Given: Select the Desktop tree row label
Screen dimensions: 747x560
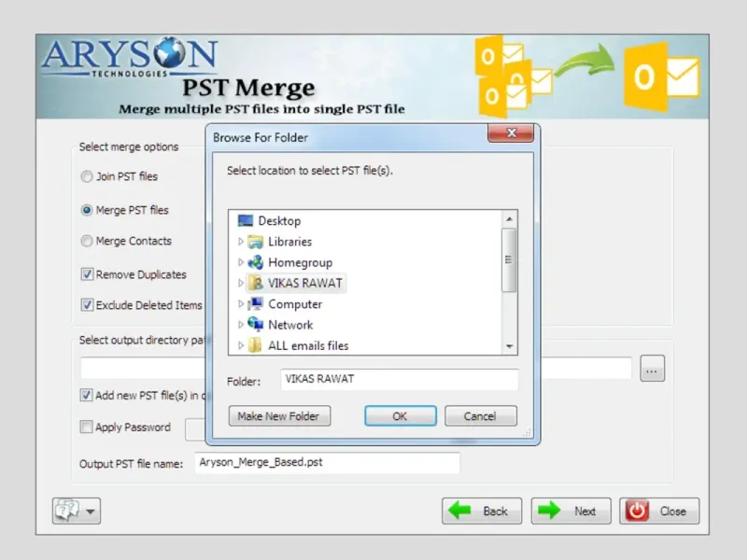Looking at the screenshot, I should [279, 221].
